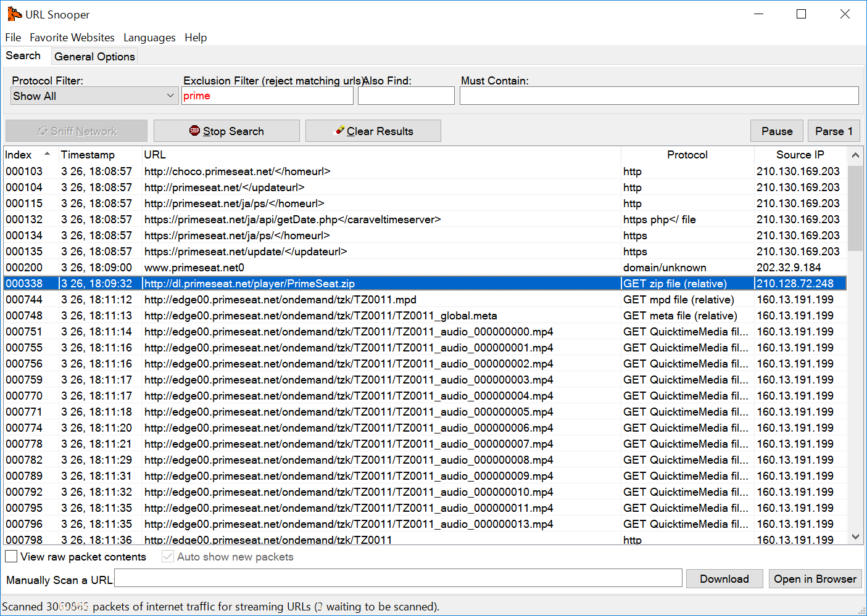Select the TZ0011_audio_000000007.mp4 row
This screenshot has width=867, height=616.
(x=425, y=444)
